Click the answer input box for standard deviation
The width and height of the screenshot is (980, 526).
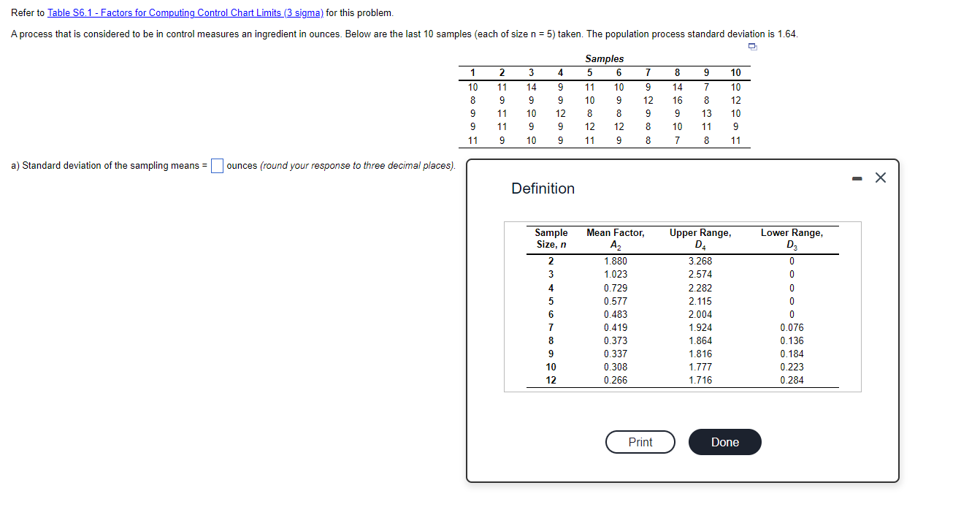(x=216, y=166)
